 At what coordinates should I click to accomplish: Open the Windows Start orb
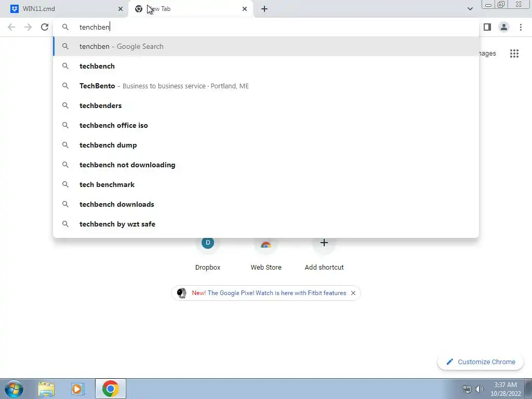pyautogui.click(x=14, y=389)
